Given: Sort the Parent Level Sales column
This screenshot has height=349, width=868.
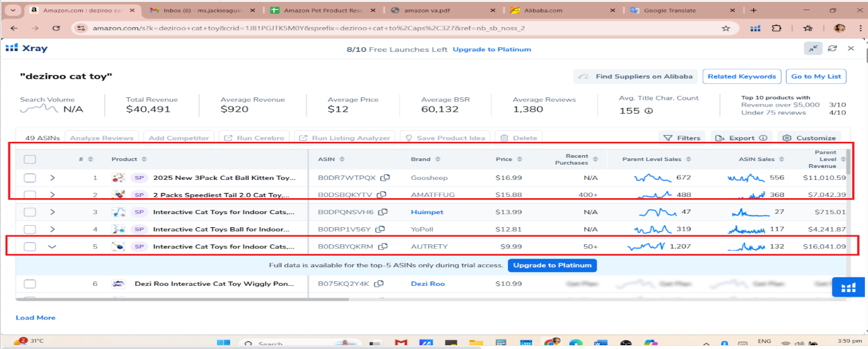Looking at the screenshot, I should pos(688,159).
